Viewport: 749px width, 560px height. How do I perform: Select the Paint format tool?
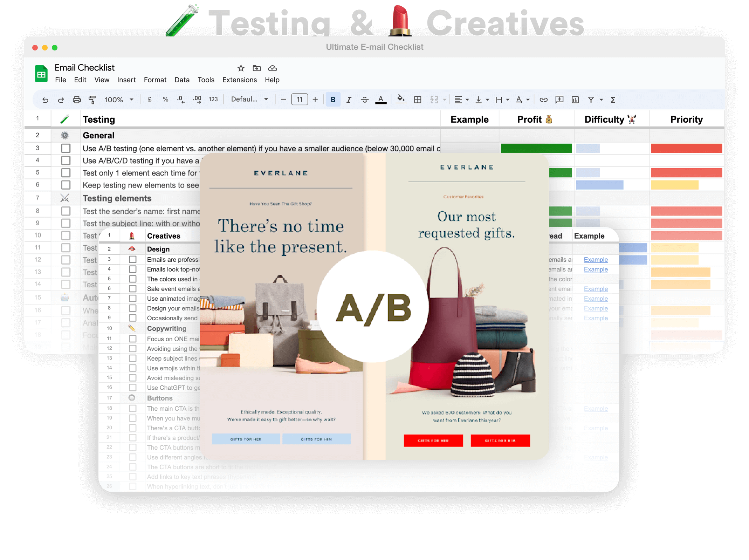pyautogui.click(x=92, y=100)
